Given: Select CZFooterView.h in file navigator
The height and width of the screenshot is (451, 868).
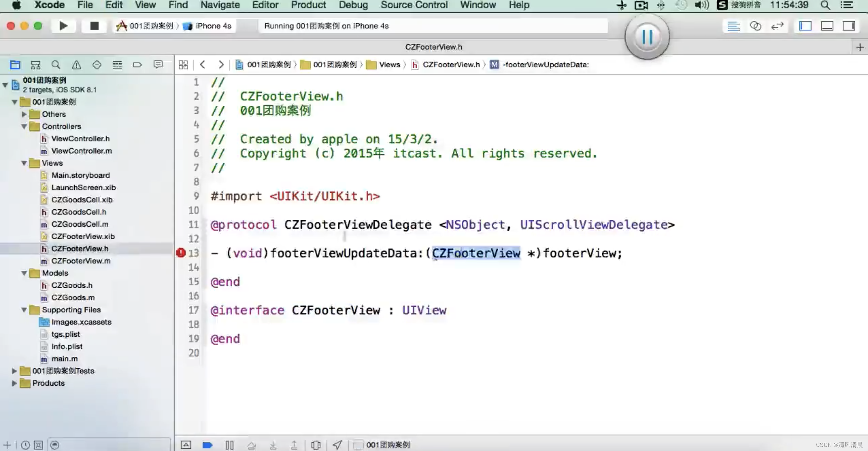Looking at the screenshot, I should pyautogui.click(x=80, y=248).
